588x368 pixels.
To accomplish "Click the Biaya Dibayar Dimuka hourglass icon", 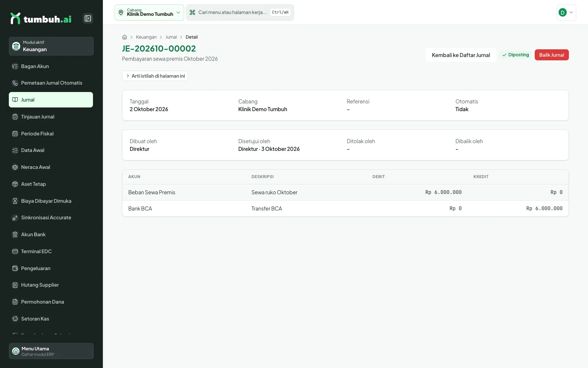I will coord(15,201).
